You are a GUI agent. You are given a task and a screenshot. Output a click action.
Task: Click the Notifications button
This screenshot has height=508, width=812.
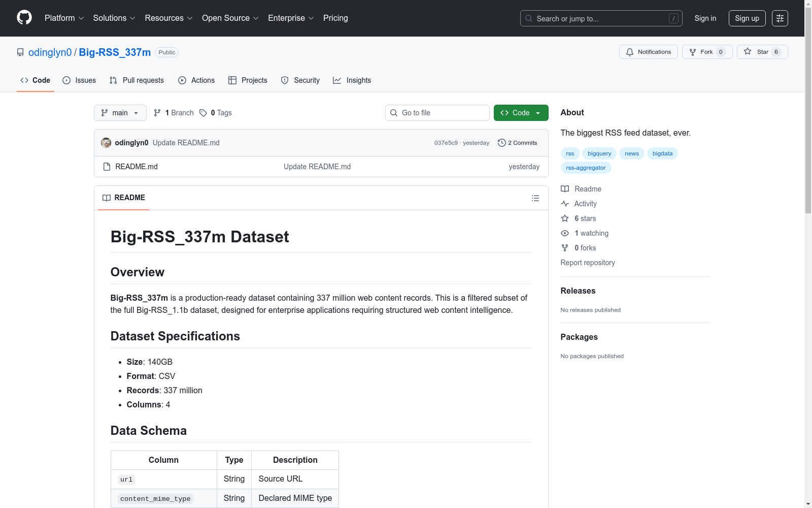click(x=649, y=52)
